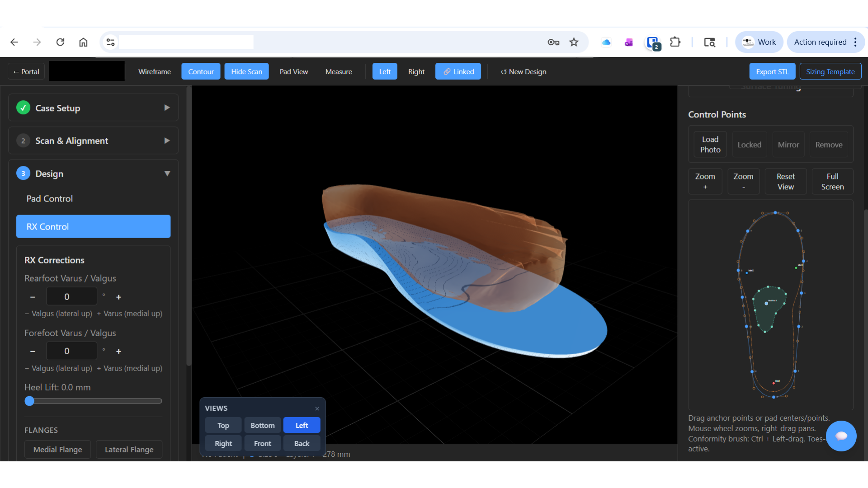Close the Views panel

click(317, 408)
